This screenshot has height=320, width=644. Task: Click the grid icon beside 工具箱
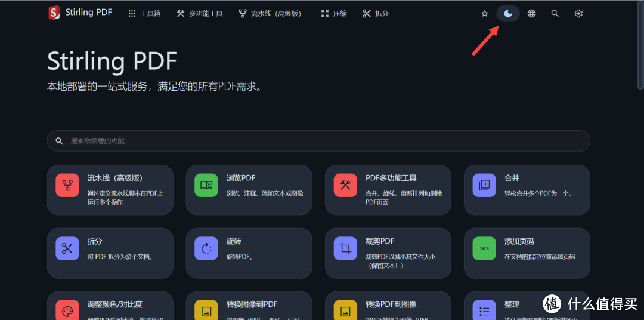(132, 14)
